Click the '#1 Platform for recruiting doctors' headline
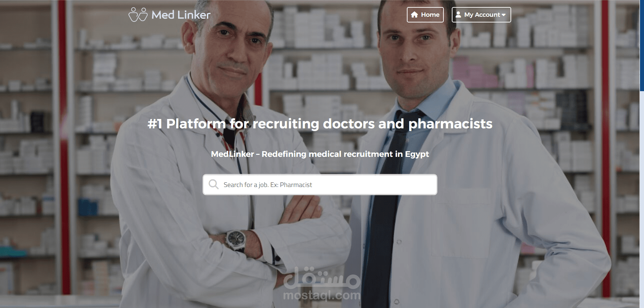 click(x=320, y=124)
